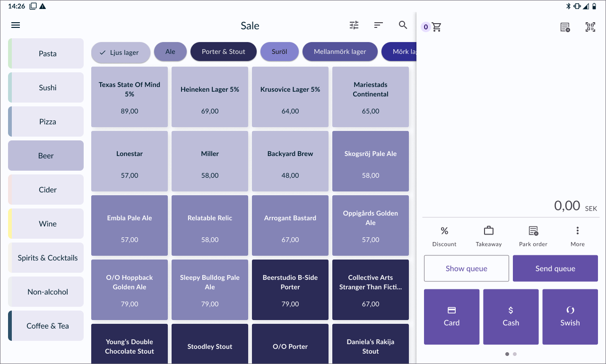
Task: Open the filter settings sliders icon
Action: [354, 26]
